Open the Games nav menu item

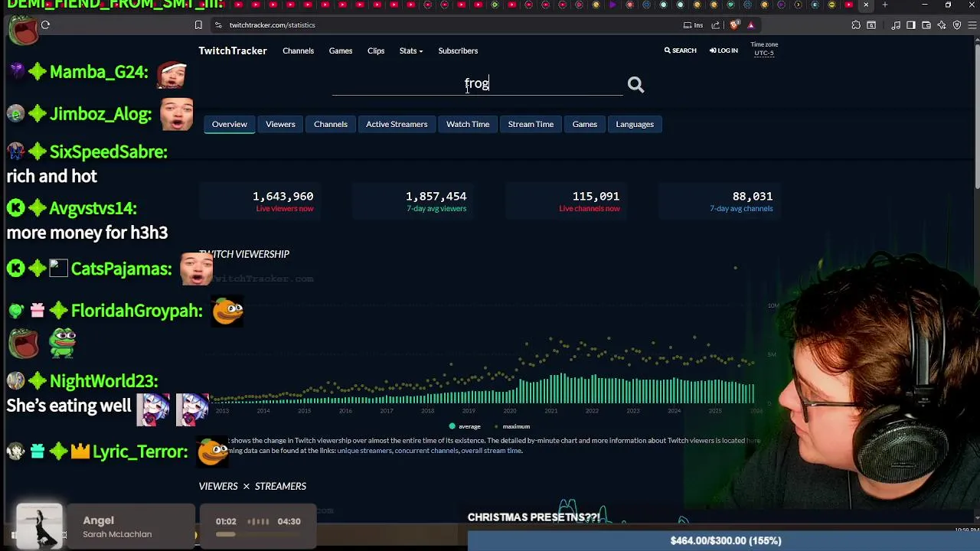coord(341,51)
